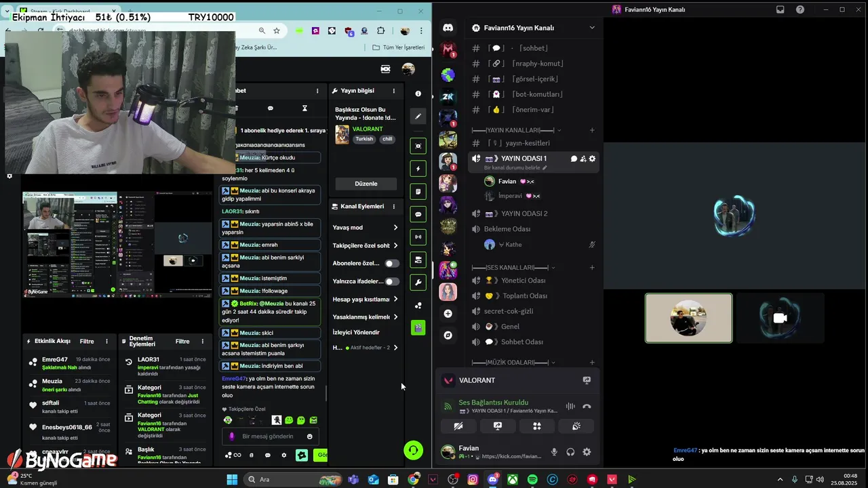Open Discord inbox icon in title bar
The image size is (868, 488).
781,9
